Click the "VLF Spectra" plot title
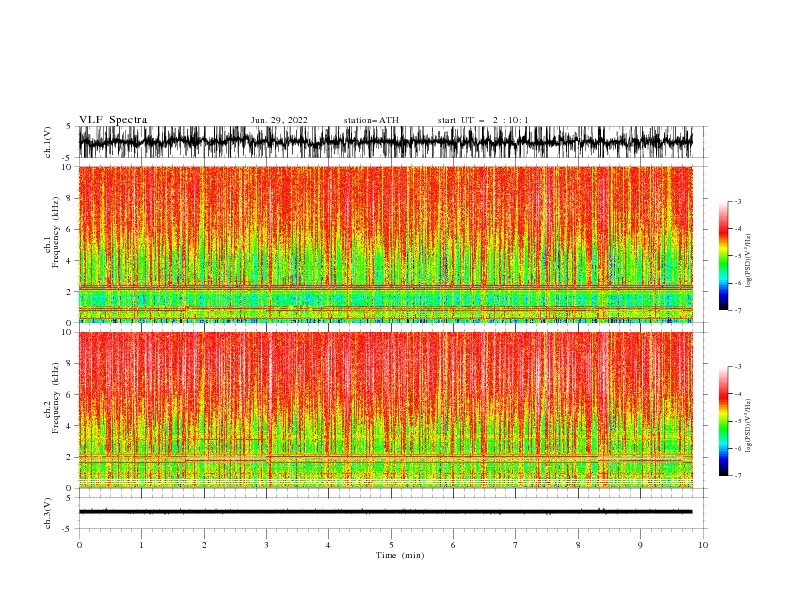 pos(113,120)
